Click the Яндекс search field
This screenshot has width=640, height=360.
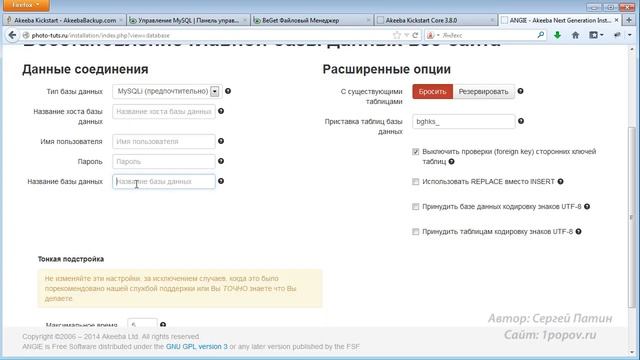pos(489,36)
